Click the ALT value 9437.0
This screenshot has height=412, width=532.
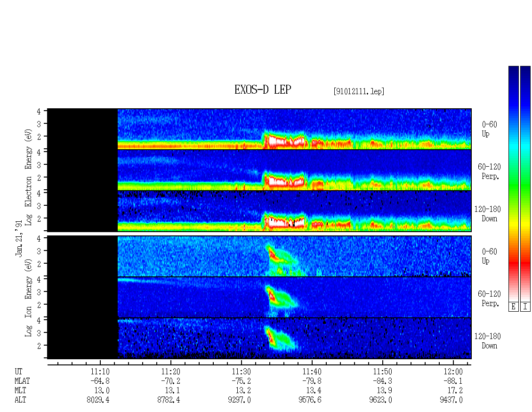[x=451, y=400]
